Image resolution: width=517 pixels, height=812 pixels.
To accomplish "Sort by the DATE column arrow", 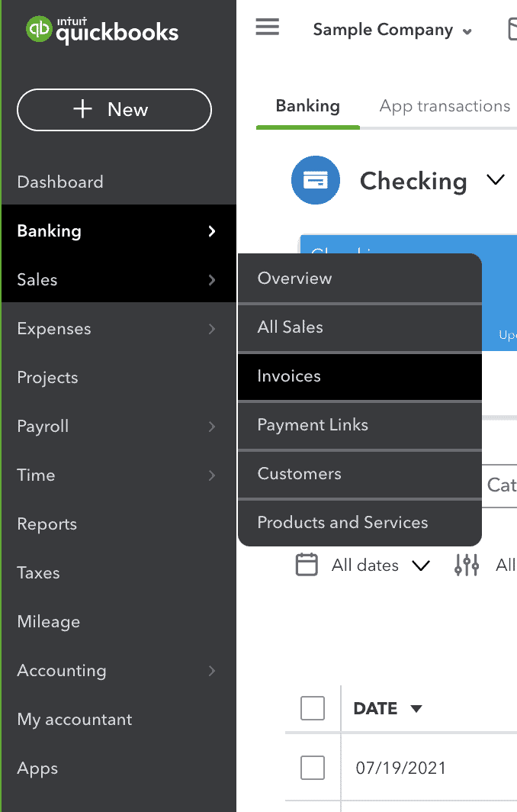I will tap(416, 708).
